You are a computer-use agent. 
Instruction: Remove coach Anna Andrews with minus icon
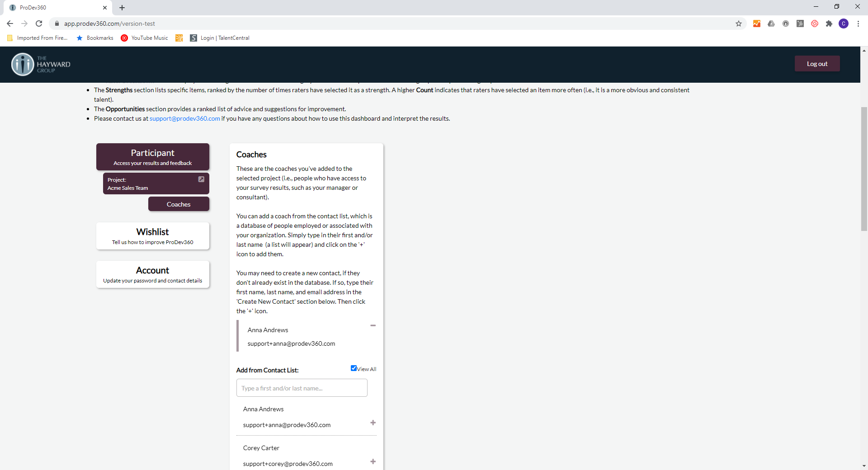coord(373,325)
